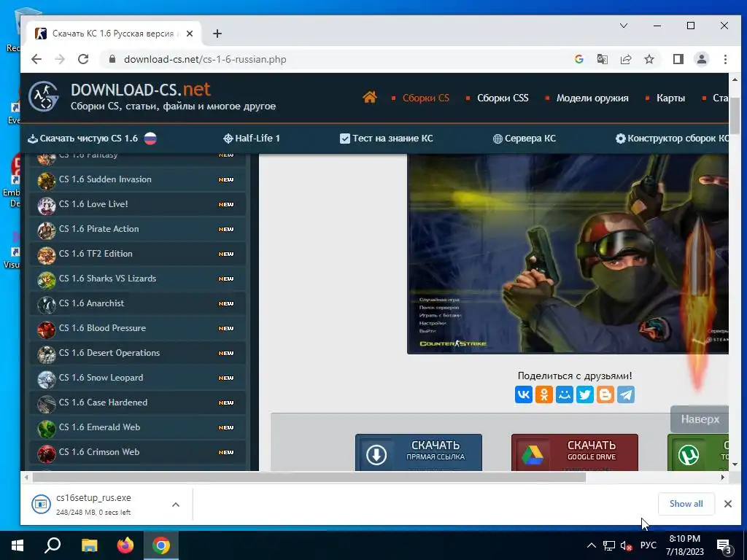
Task: Open File Explorer from taskbar
Action: tap(89, 545)
